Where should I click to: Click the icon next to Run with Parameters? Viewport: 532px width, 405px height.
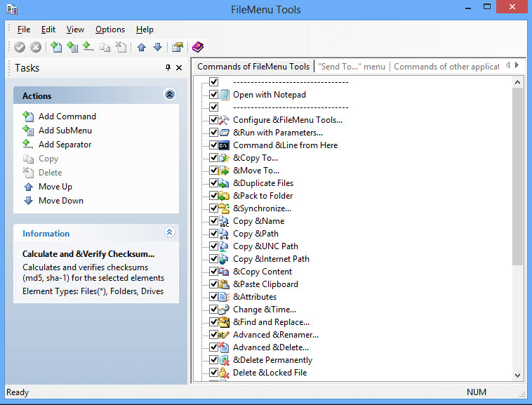coord(224,133)
